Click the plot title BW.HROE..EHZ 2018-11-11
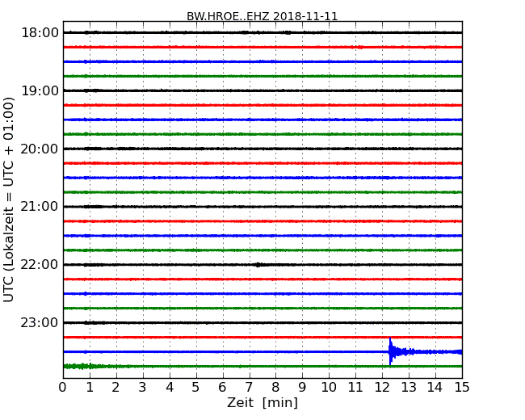The height and width of the screenshot is (420, 525). coord(262,16)
